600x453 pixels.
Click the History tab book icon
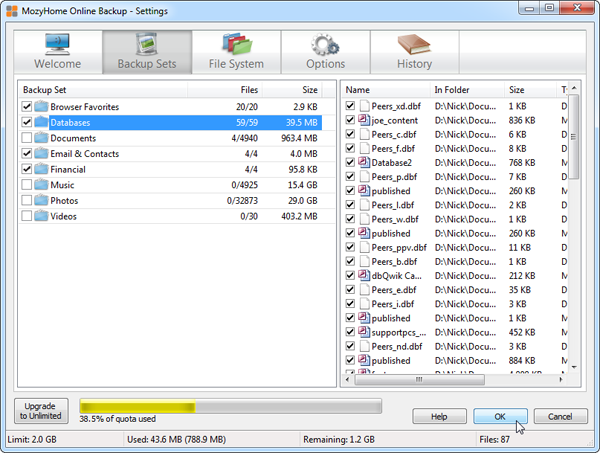point(414,44)
